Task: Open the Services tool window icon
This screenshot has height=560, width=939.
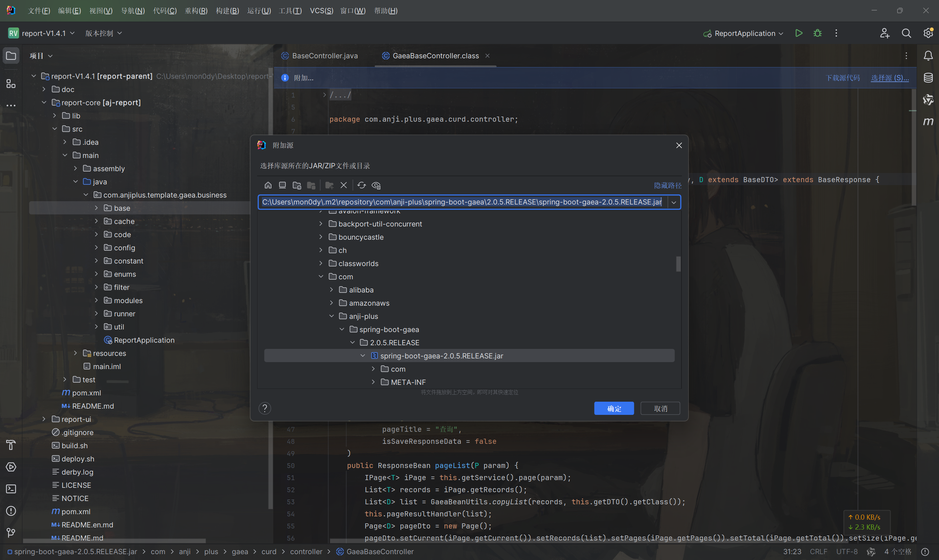Action: coord(11,467)
